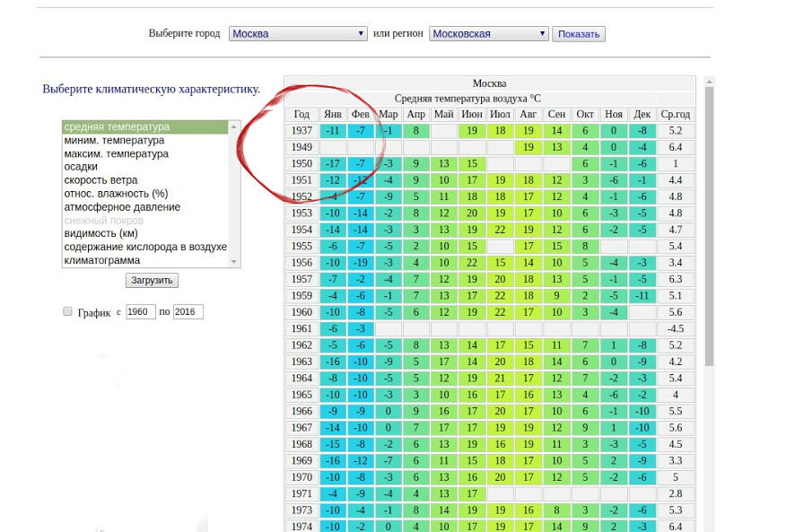The width and height of the screenshot is (804, 532).
Task: Click the year 1949 row label
Action: [x=301, y=147]
